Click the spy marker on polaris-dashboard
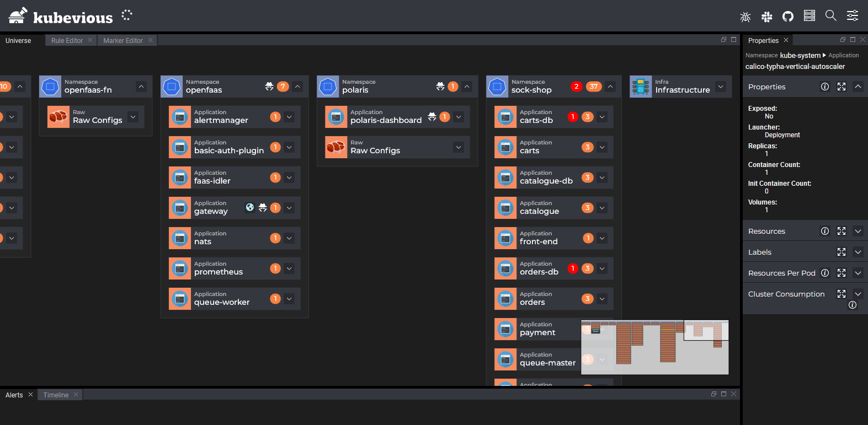The image size is (868, 425). point(432,117)
